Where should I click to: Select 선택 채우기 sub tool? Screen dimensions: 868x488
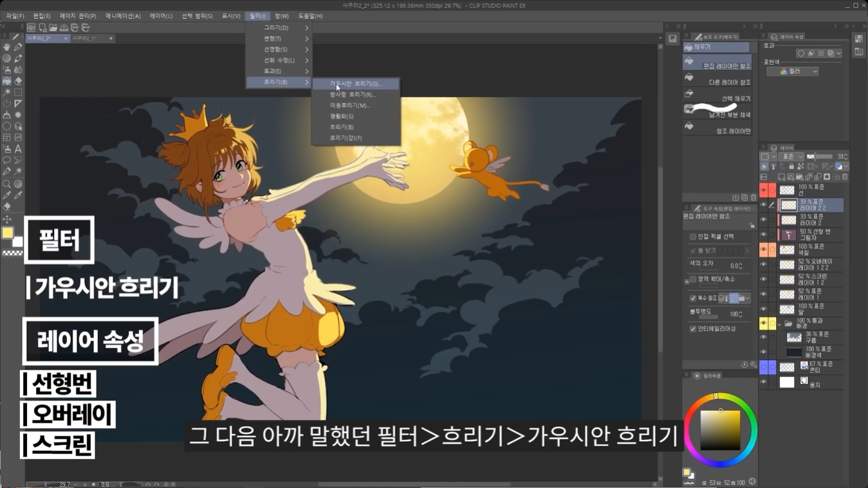click(x=717, y=96)
